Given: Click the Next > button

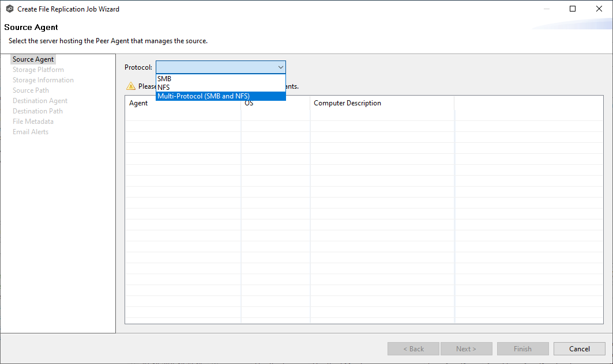Looking at the screenshot, I should pyautogui.click(x=466, y=349).
